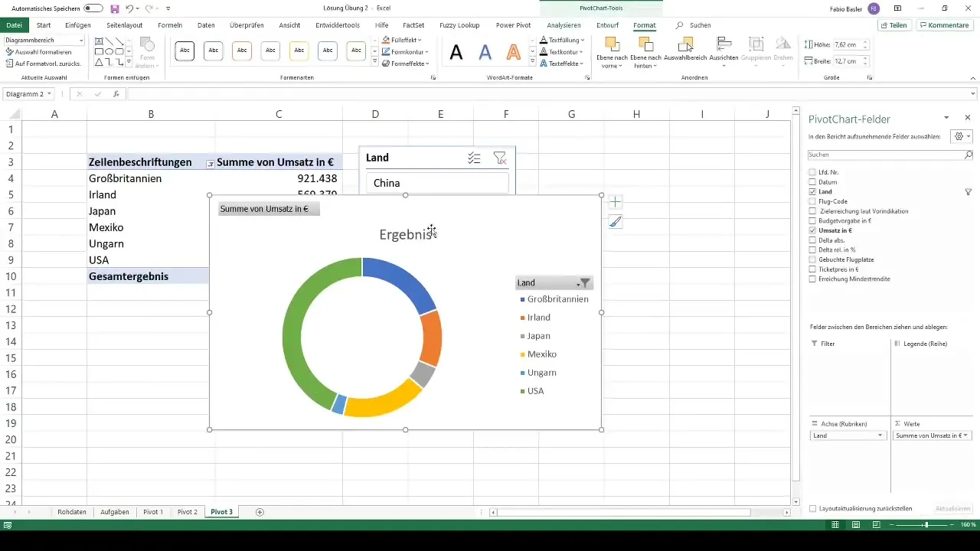Toggle multi-select in the Land slicer
Viewport: 980px width, 551px height.
tap(474, 158)
